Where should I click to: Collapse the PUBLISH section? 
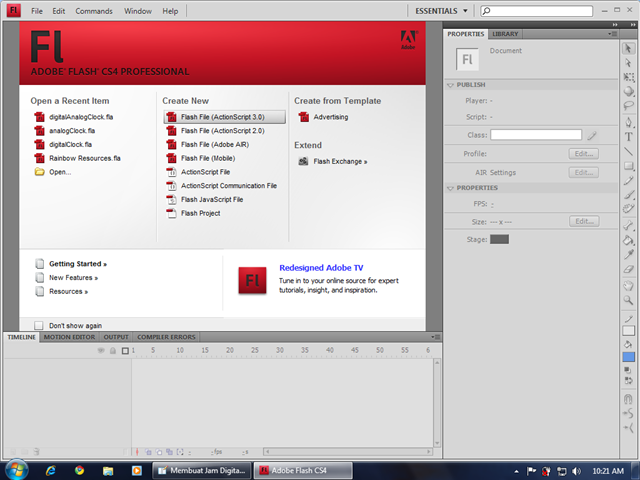(450, 85)
